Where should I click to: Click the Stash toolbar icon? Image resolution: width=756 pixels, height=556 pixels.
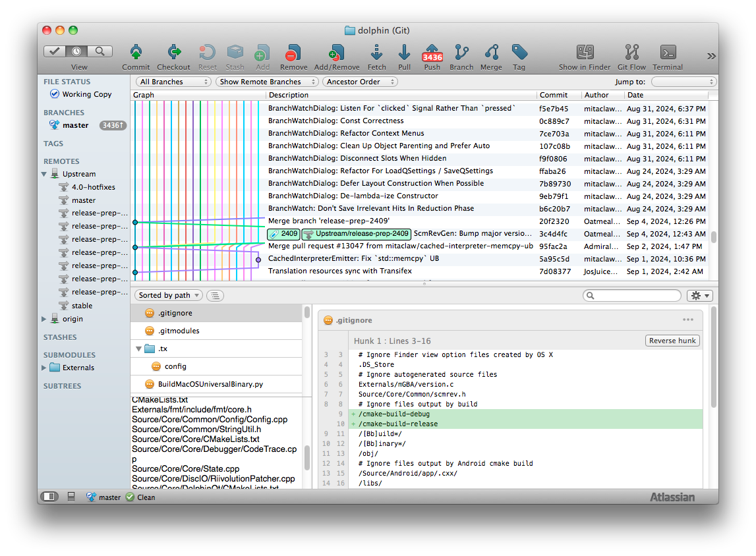coord(235,53)
